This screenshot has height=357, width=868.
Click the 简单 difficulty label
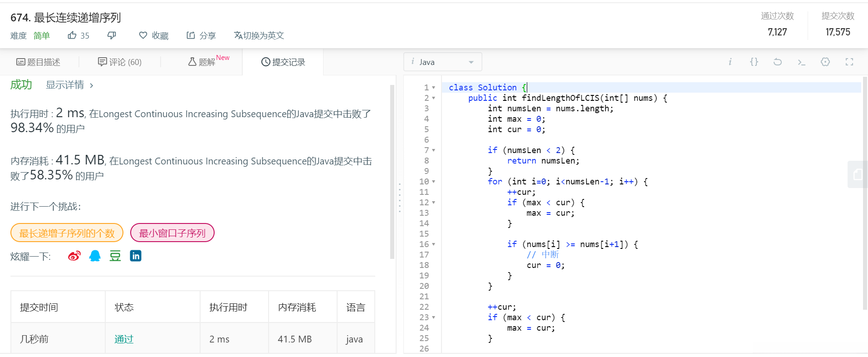[42, 35]
